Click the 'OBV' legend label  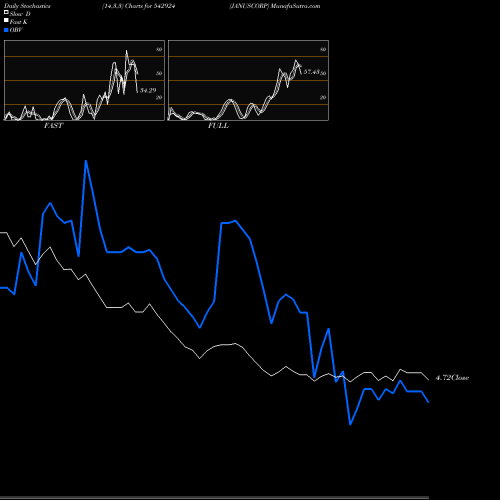coord(16,30)
